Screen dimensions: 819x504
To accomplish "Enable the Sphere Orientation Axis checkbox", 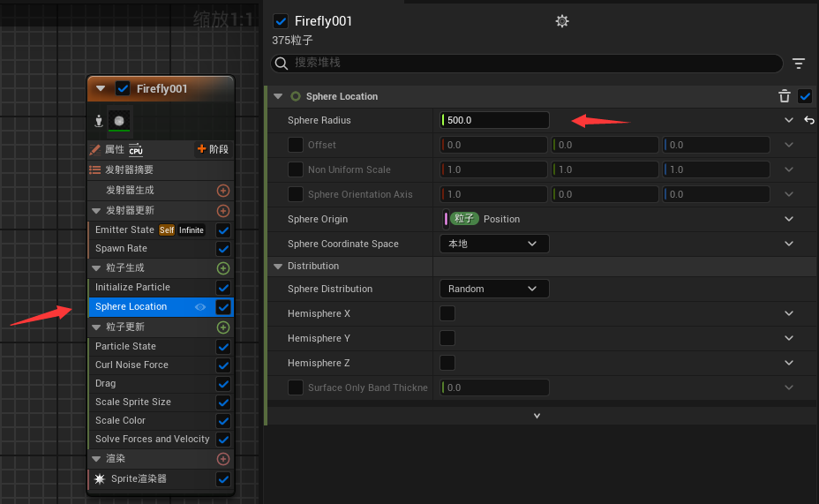I will [296, 194].
